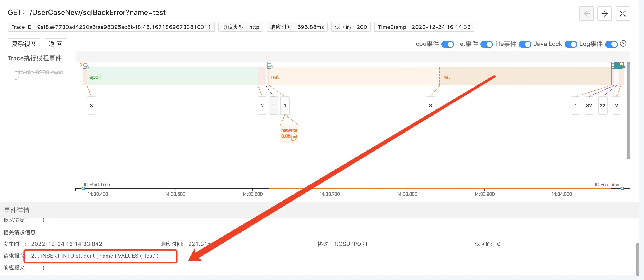The height and width of the screenshot is (280, 644).
Task: Click the help question mark icon
Action: tap(623, 44)
